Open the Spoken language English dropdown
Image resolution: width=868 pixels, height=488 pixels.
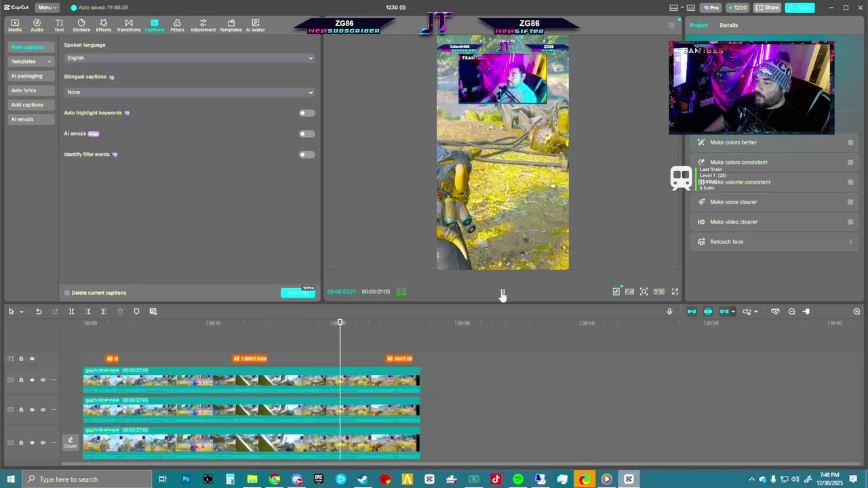190,58
